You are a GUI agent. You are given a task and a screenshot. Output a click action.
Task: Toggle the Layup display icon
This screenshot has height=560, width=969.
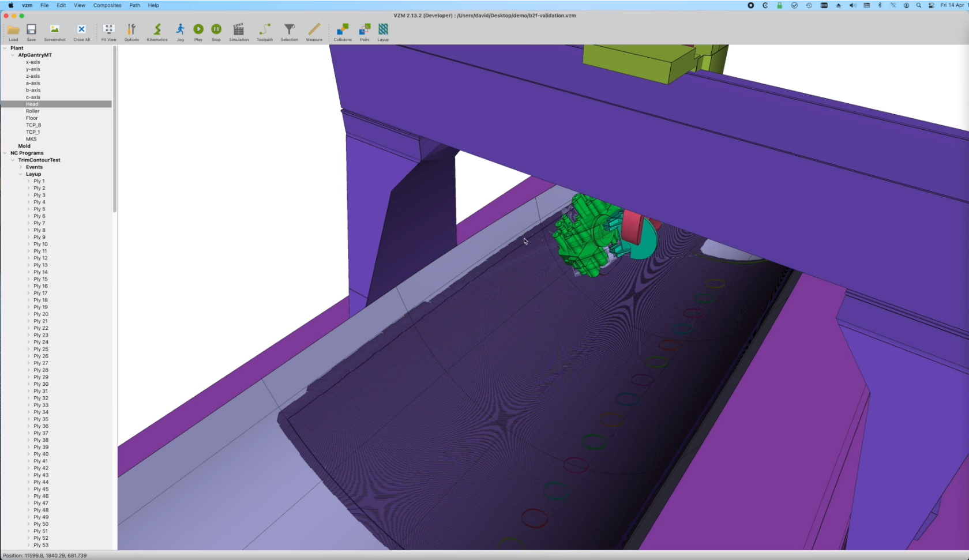[x=383, y=30]
